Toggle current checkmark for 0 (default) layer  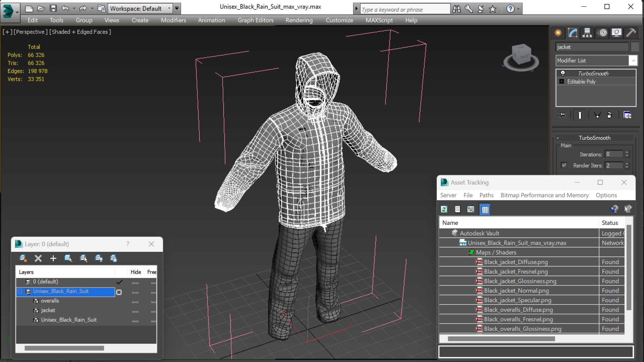(119, 282)
